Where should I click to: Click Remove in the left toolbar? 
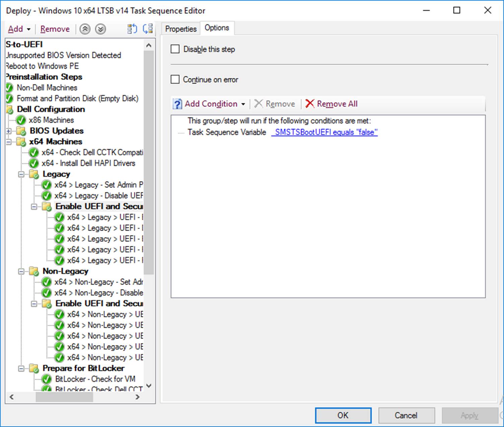tap(55, 29)
